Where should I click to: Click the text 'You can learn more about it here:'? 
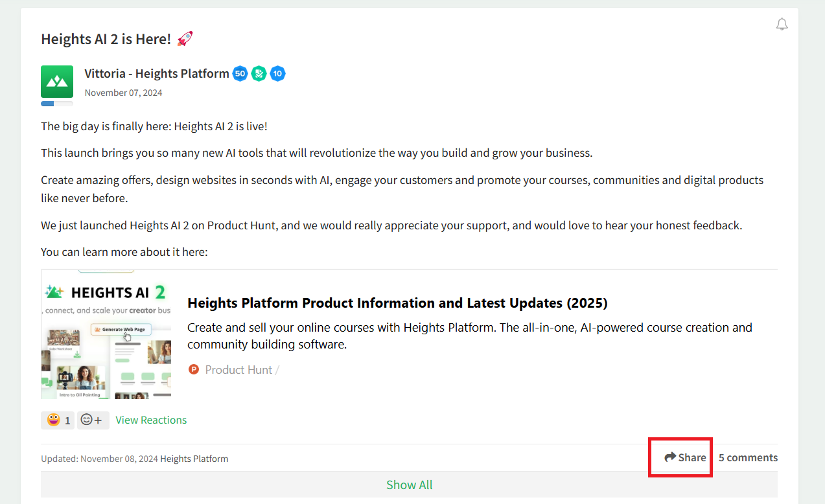[x=124, y=251]
